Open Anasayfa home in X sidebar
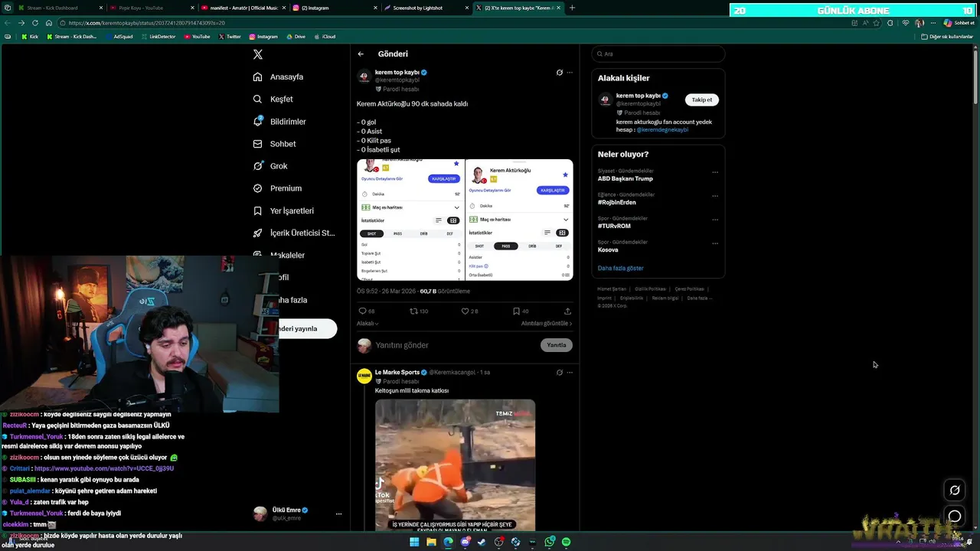 tap(279, 77)
